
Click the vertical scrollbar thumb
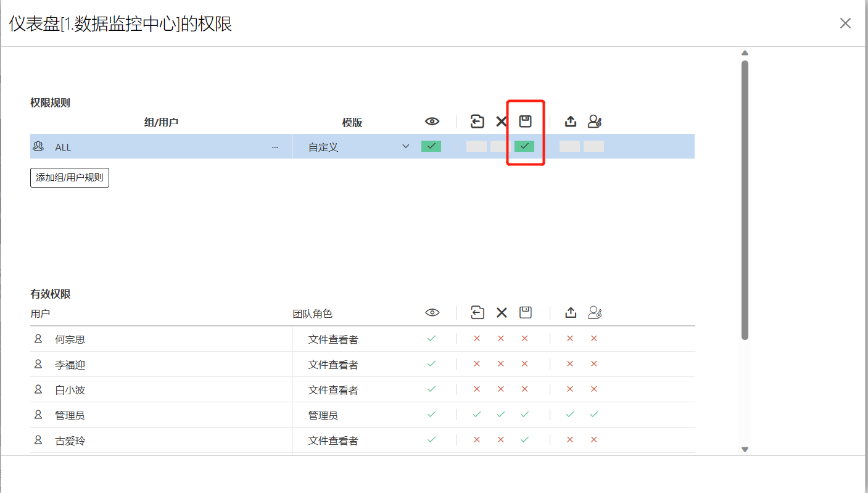(745, 200)
